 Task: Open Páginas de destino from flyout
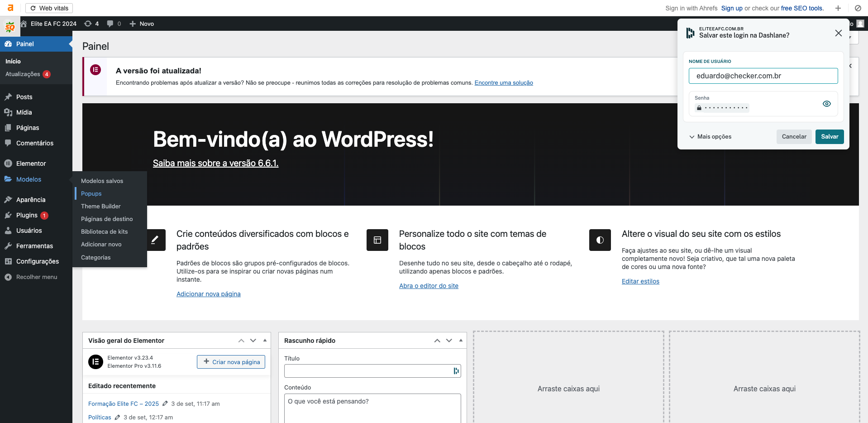pos(107,219)
